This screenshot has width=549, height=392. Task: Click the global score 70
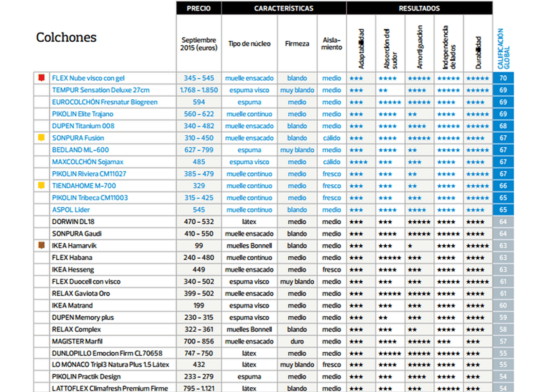pos(503,78)
